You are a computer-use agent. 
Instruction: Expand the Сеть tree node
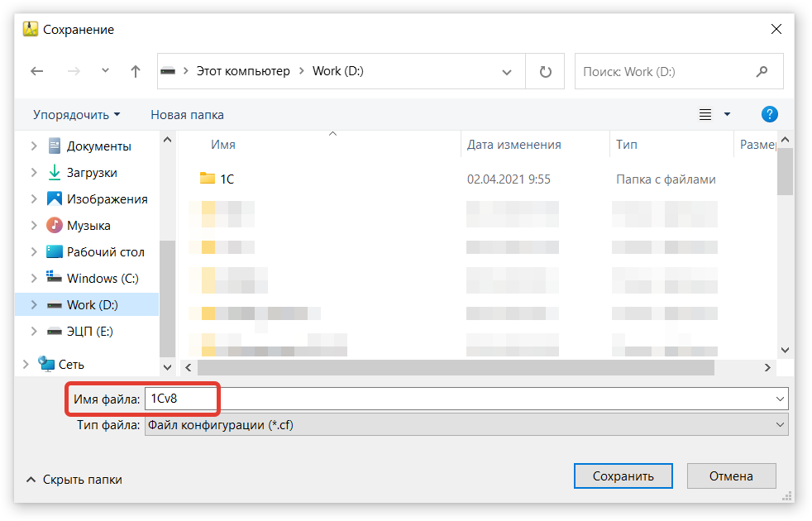pos(26,365)
